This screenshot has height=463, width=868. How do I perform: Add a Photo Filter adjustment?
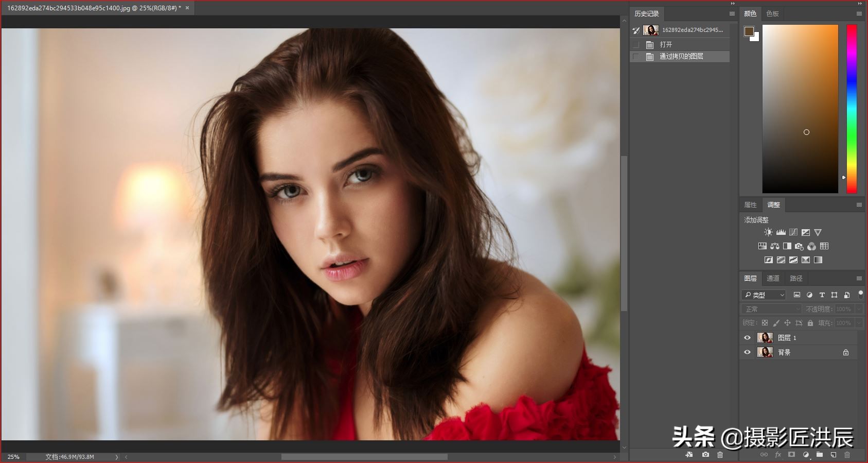(x=799, y=246)
